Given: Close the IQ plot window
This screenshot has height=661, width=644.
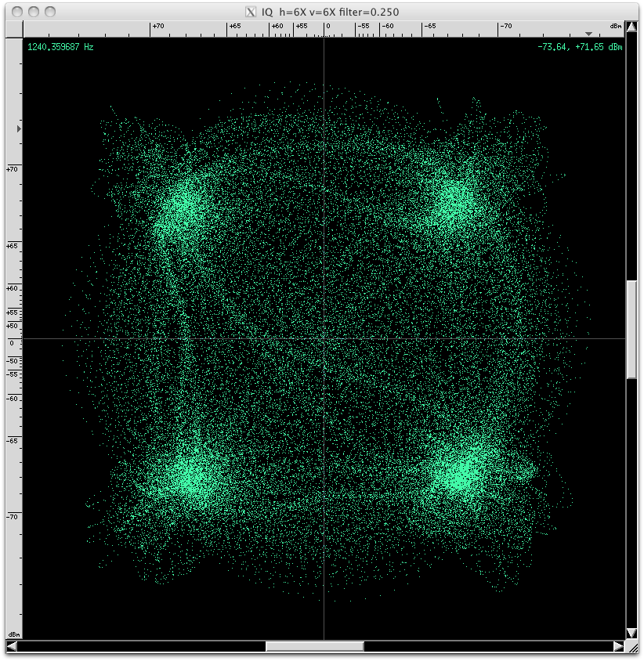Looking at the screenshot, I should 16,12.
